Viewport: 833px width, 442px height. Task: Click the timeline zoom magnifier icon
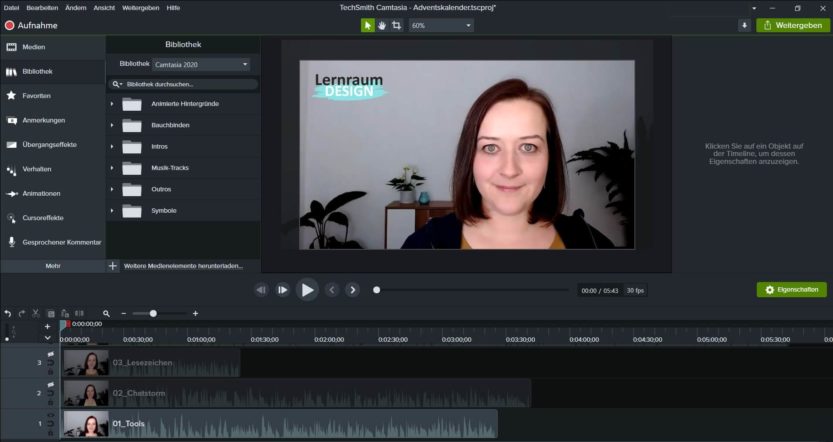(106, 314)
